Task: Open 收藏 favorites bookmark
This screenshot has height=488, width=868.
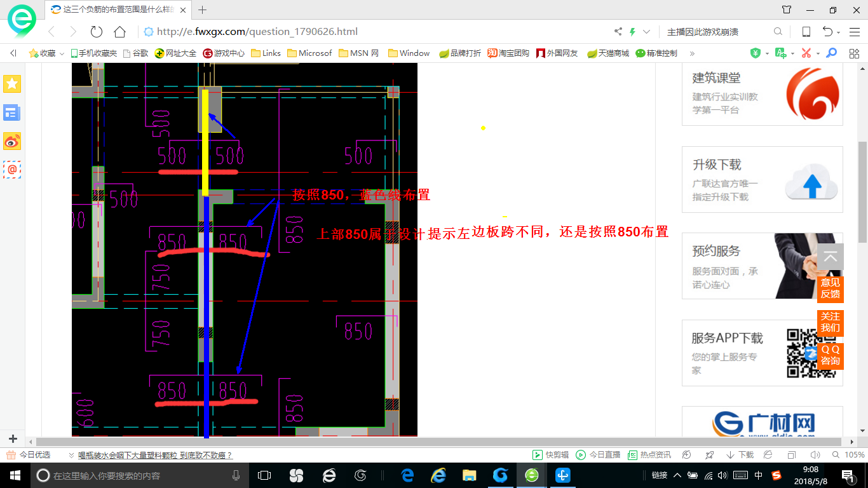Action: click(x=42, y=53)
